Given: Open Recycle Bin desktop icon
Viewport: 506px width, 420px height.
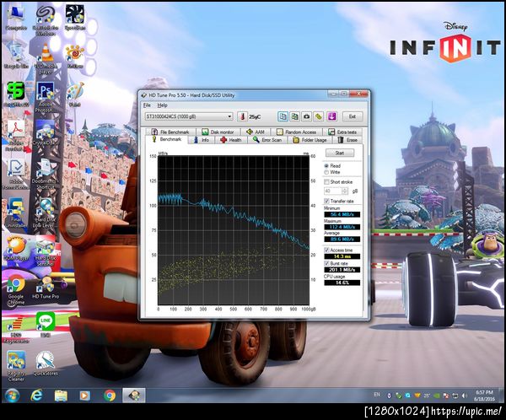Looking at the screenshot, I should click(x=16, y=57).
